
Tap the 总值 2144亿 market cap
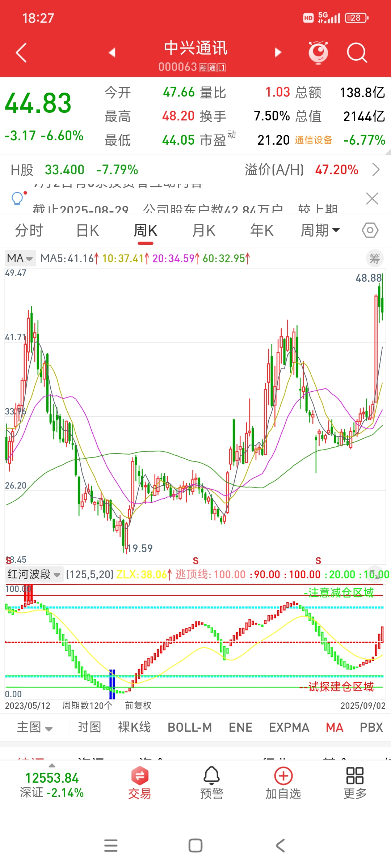(x=364, y=116)
